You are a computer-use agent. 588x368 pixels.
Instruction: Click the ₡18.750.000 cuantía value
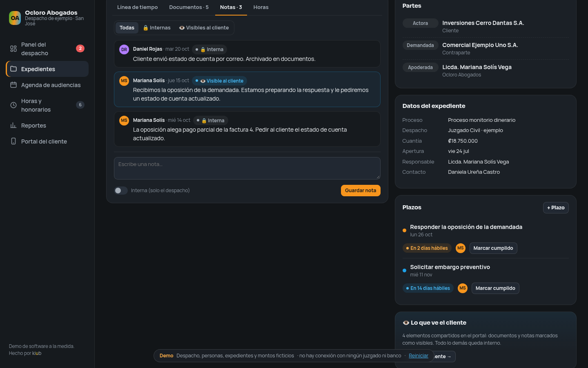click(463, 141)
